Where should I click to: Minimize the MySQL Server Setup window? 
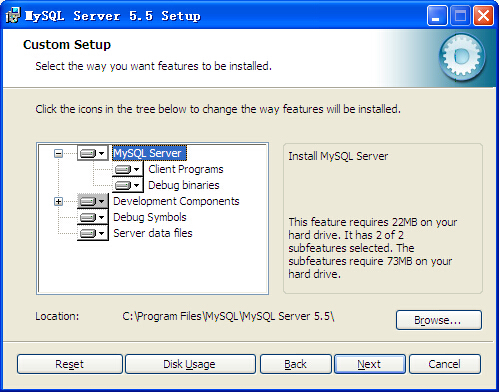[x=437, y=16]
